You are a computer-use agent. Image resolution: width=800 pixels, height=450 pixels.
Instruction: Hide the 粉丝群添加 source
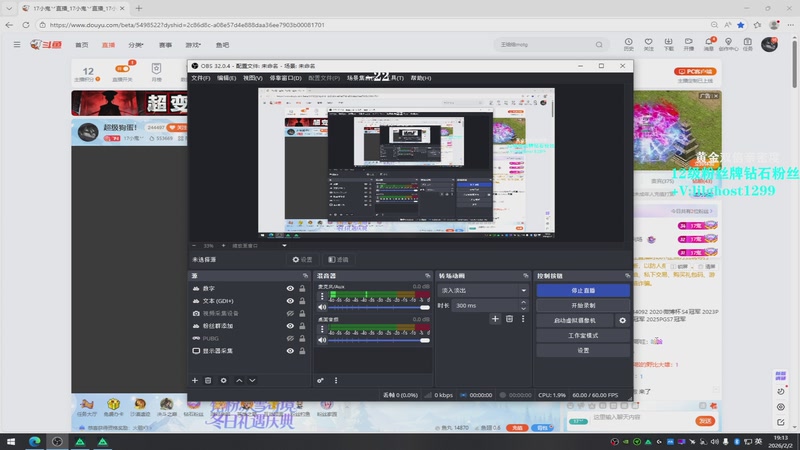click(x=290, y=326)
